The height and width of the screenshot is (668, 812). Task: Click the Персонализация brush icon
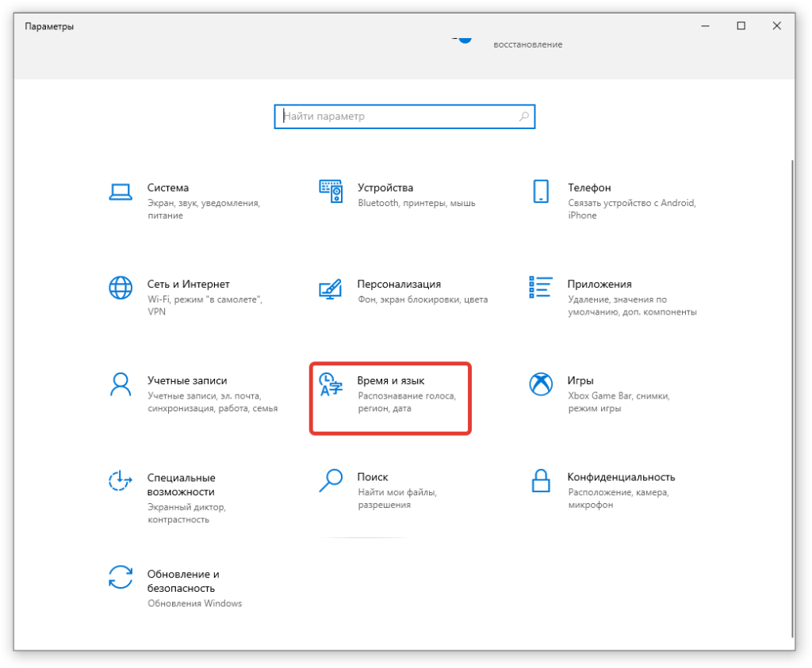[330, 288]
